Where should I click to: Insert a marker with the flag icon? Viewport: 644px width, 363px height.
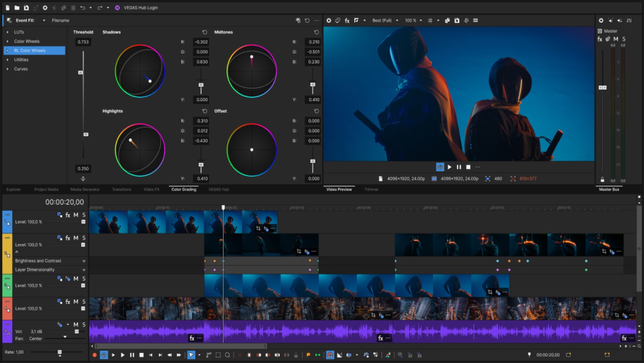(308, 355)
